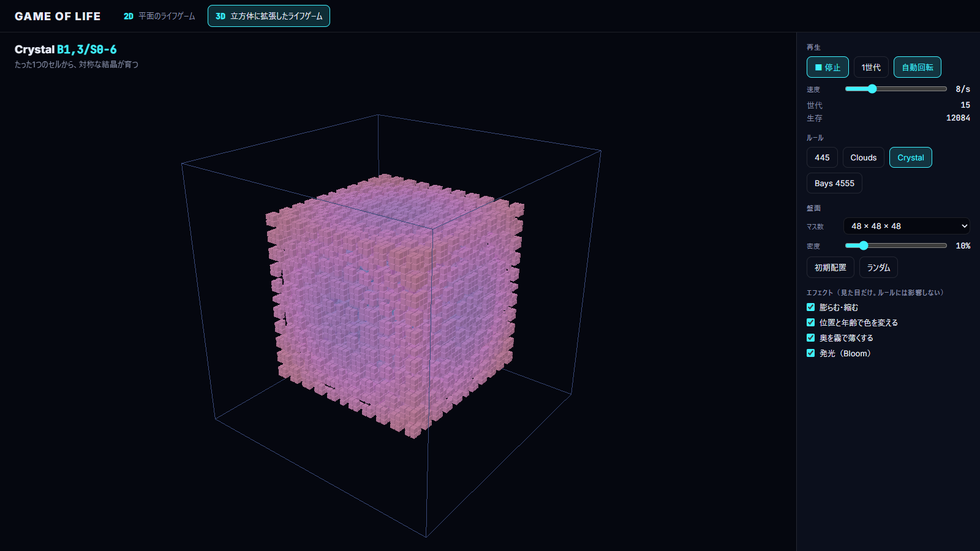The image size is (980, 551).
Task: Choose the 445 rule
Action: pyautogui.click(x=822, y=157)
